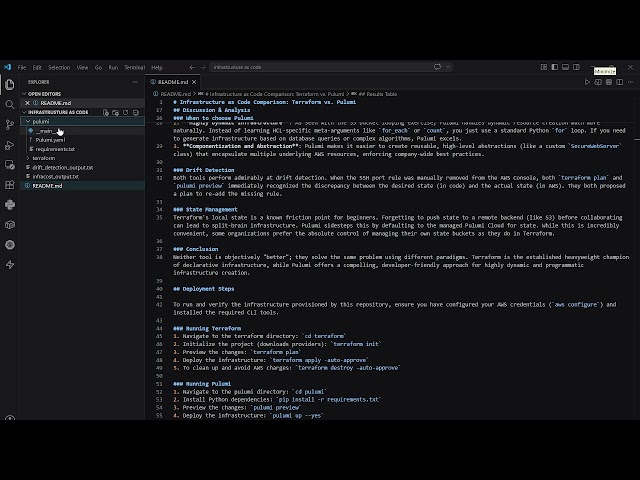Open the Terminal menu
This screenshot has width=640, height=480.
135,67
